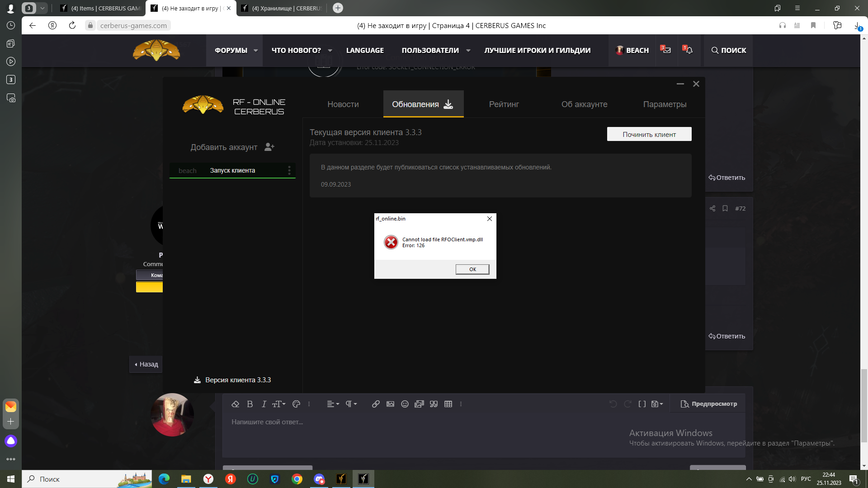Expand the ФОРУМЫ dropdown arrow
This screenshot has height=488, width=868.
point(256,51)
